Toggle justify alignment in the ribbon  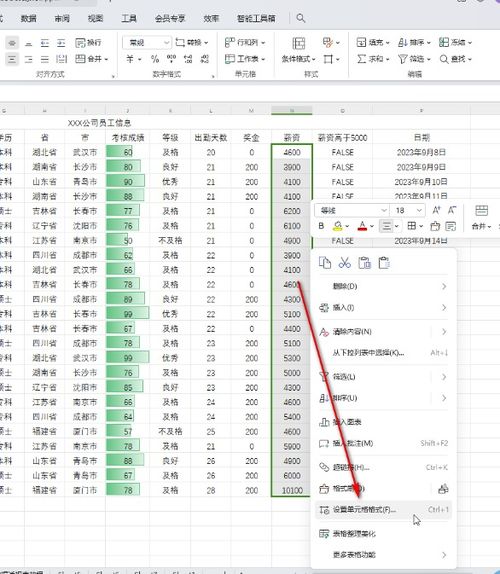click(x=45, y=59)
